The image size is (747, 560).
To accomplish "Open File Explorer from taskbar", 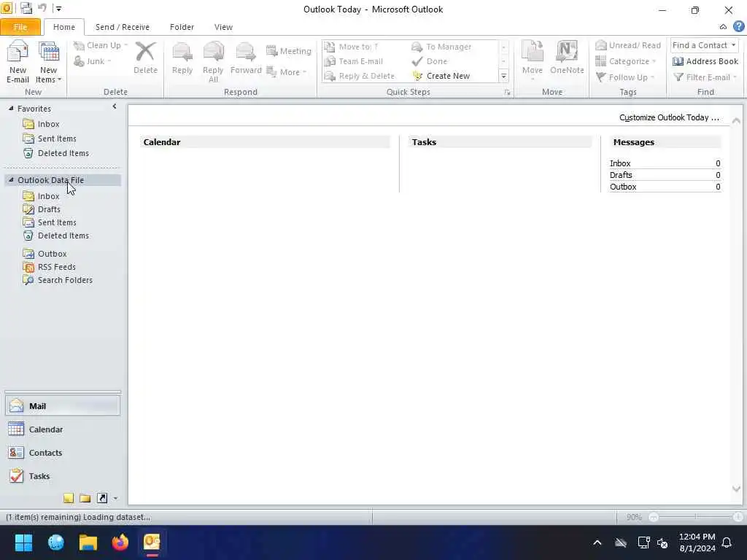I will (88, 542).
